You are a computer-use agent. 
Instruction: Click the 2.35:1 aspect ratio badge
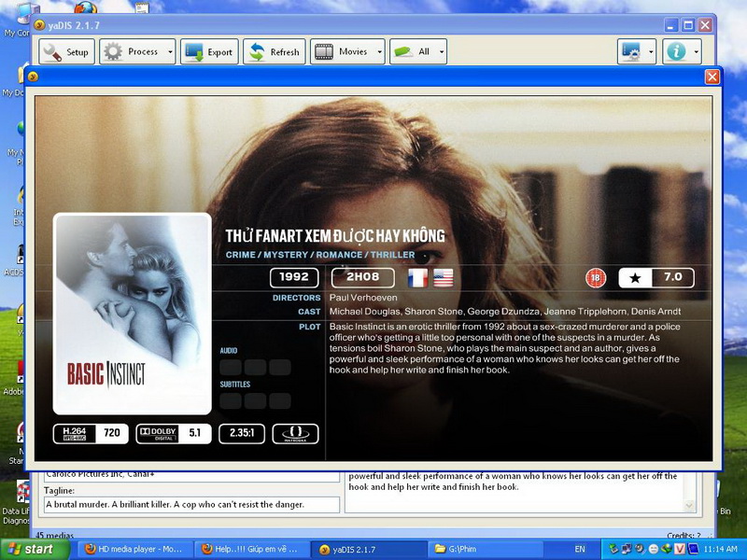(x=242, y=433)
